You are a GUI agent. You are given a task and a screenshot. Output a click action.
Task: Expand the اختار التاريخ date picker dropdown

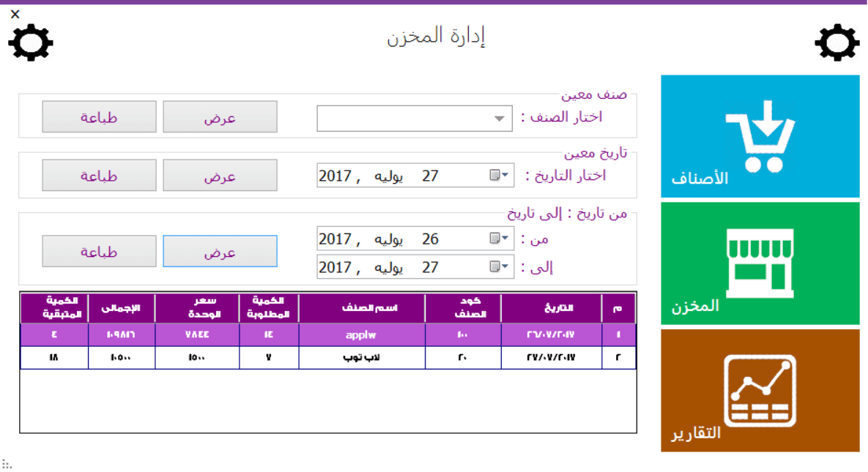tap(506, 175)
